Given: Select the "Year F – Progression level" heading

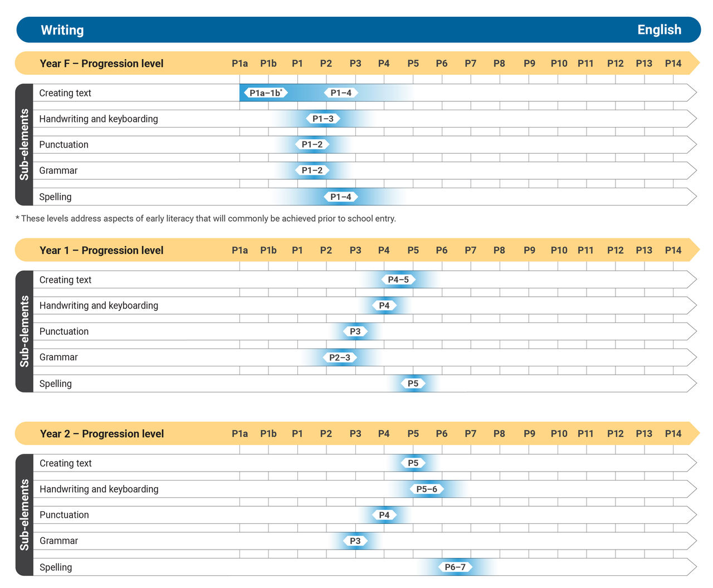Looking at the screenshot, I should 101,63.
